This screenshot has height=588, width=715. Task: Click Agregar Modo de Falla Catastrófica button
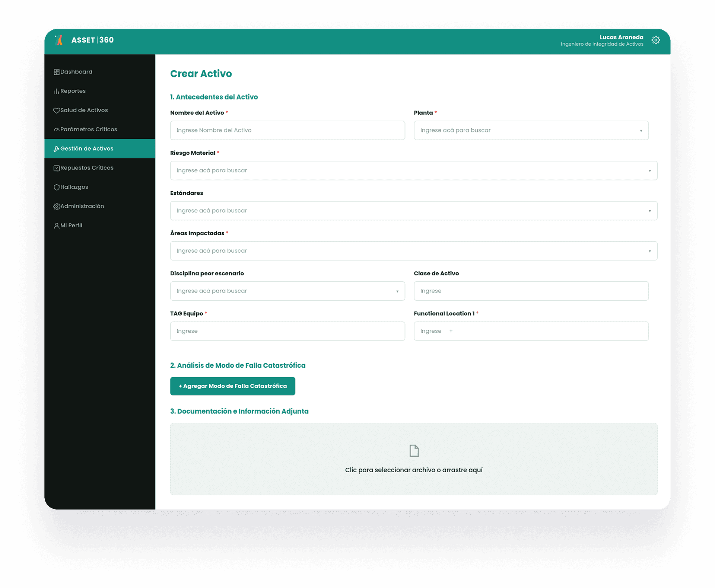(x=233, y=386)
